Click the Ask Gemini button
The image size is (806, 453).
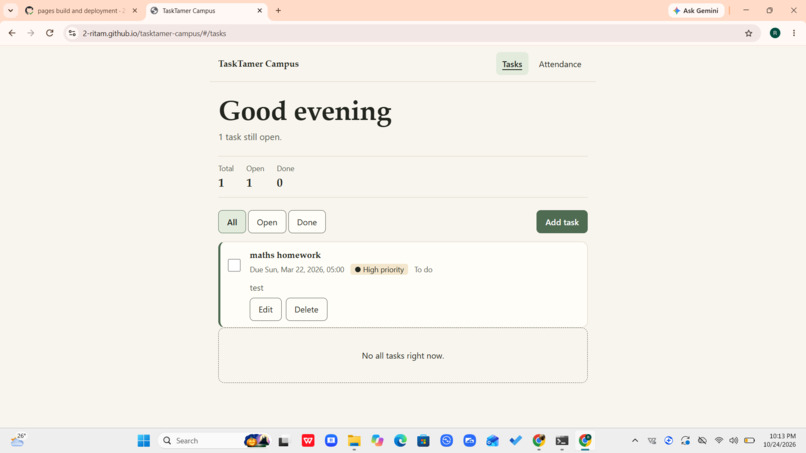pyautogui.click(x=696, y=10)
